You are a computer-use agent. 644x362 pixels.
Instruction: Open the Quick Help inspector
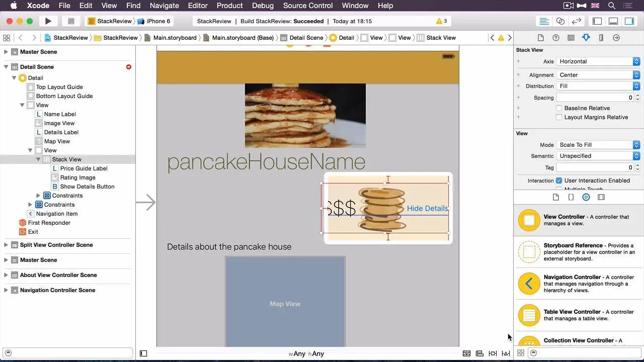coord(555,37)
